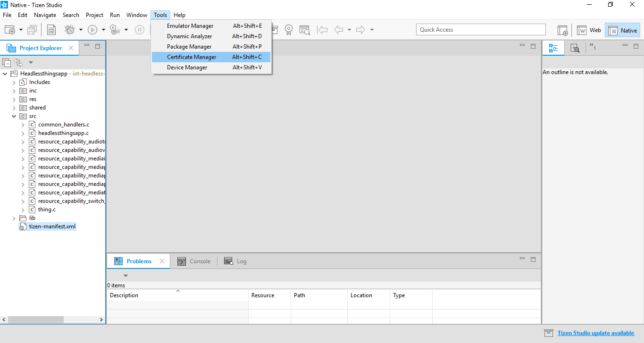Screen dimensions: 644x343
Task: Switch to the Native perspective
Action: pyautogui.click(x=623, y=30)
